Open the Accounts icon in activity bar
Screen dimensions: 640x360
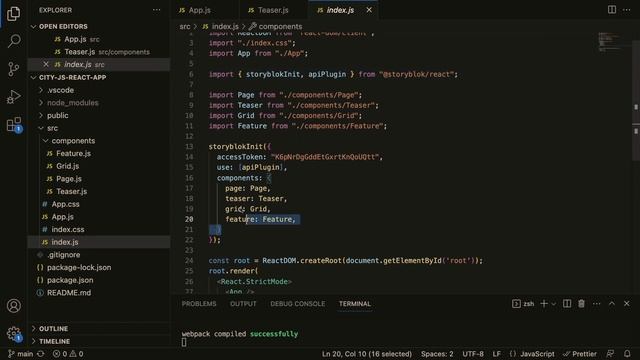(13, 306)
